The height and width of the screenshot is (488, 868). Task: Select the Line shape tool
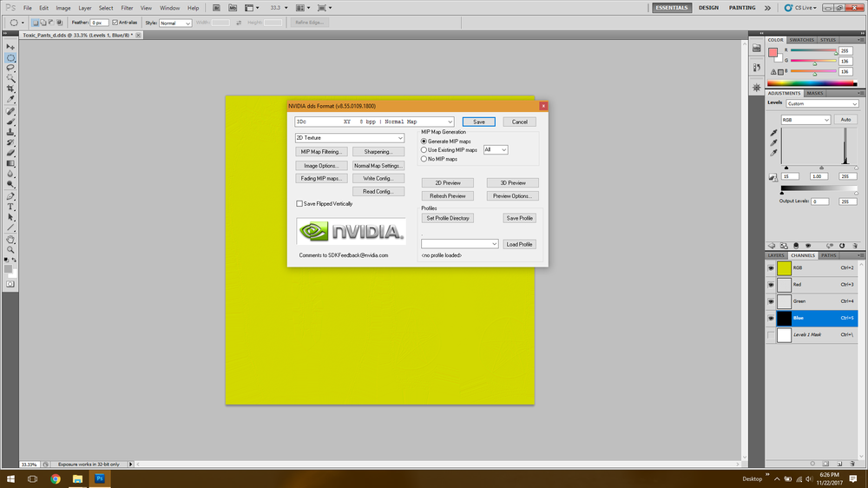pyautogui.click(x=10, y=228)
